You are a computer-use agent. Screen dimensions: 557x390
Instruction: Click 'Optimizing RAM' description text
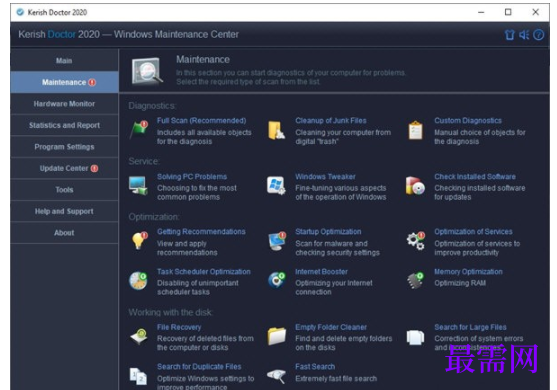[460, 283]
